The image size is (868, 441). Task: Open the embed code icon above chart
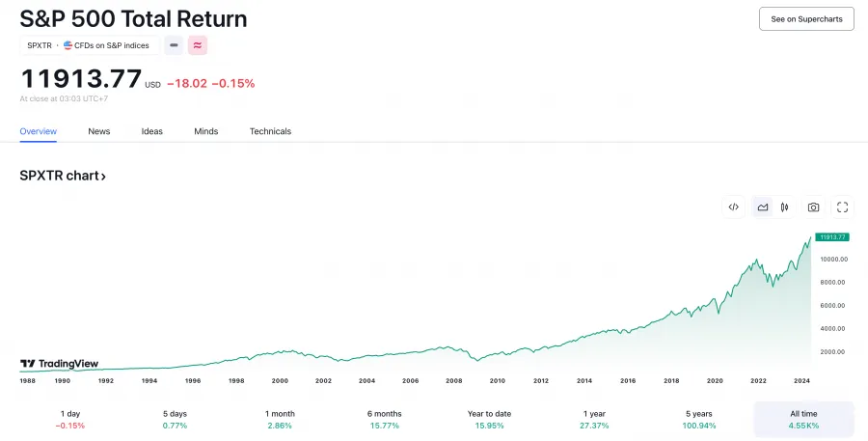click(734, 207)
